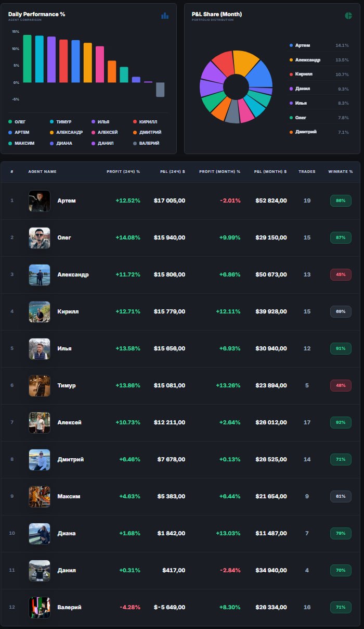Click Дмитрий 7.1% entry in pie legend
364x629 pixels.
point(306,132)
